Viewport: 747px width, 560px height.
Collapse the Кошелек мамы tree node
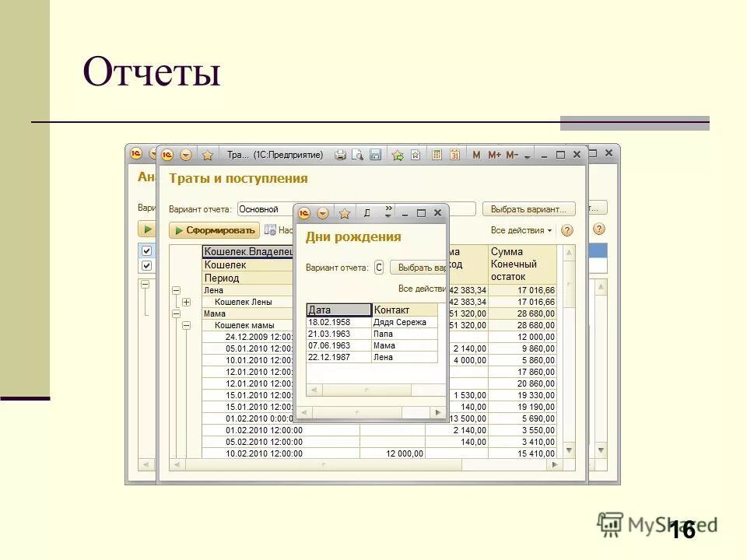186,324
